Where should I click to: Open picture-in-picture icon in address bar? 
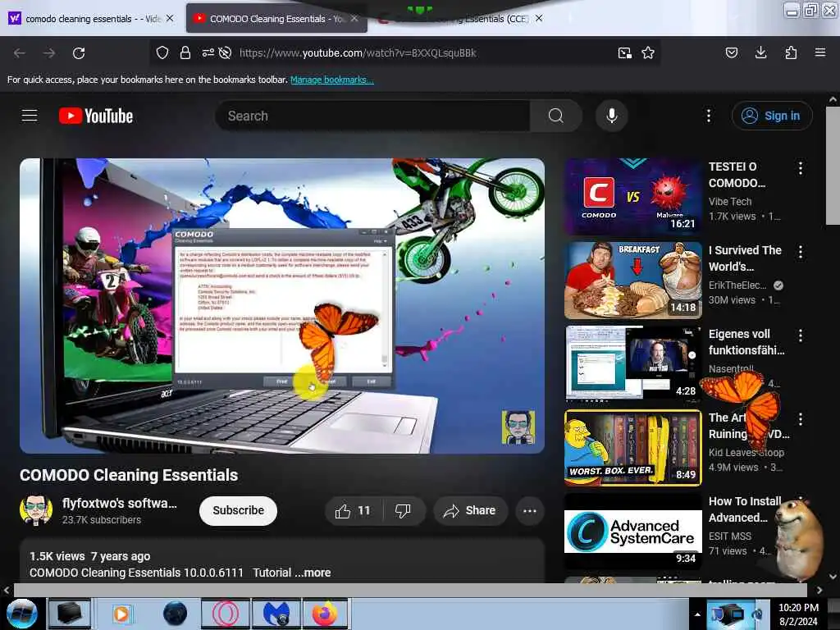[x=624, y=52]
